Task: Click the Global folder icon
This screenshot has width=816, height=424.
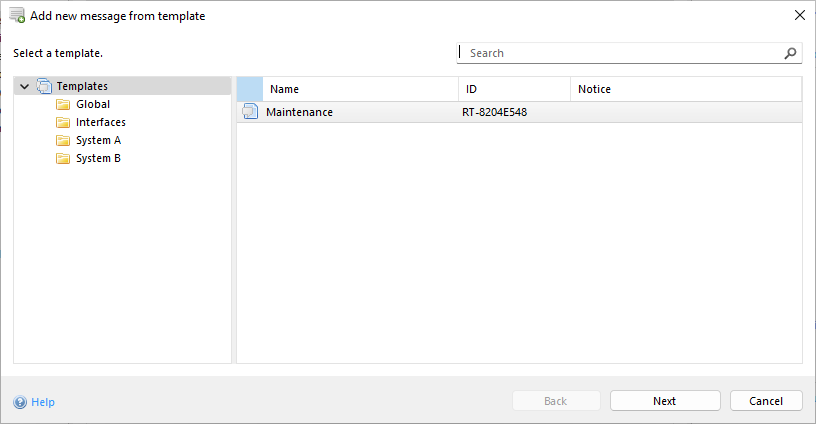Action: 63,105
